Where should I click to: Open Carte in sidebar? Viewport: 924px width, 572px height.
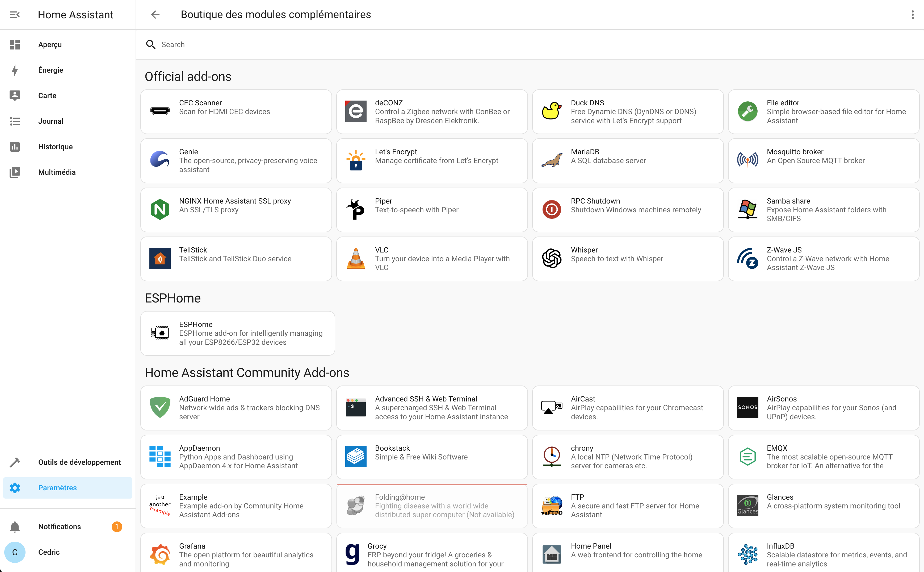point(68,96)
